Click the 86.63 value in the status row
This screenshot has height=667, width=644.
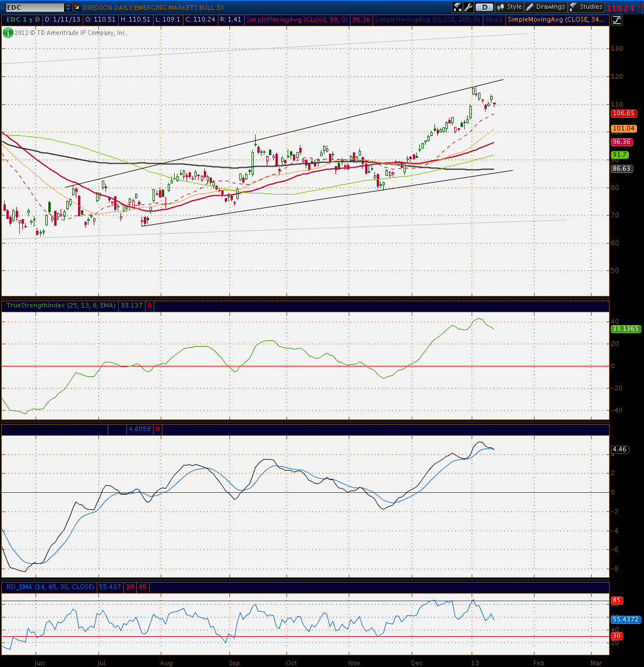click(494, 20)
